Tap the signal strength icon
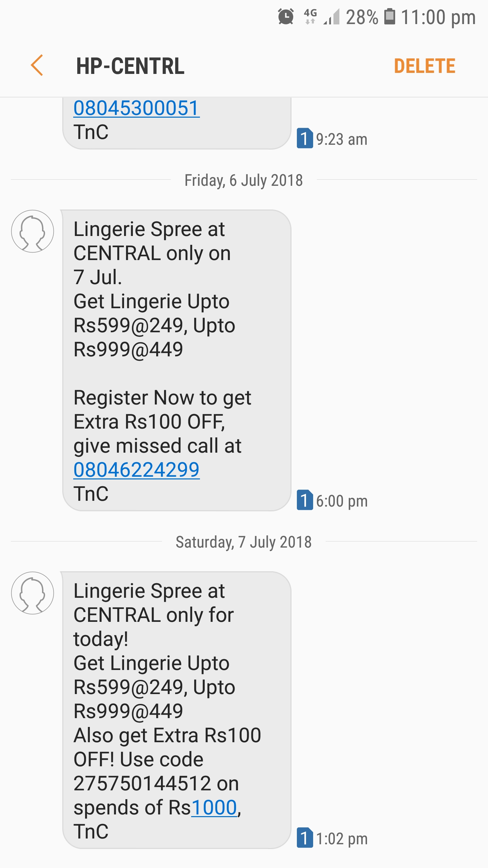This screenshot has width=488, height=868. pos(332,17)
